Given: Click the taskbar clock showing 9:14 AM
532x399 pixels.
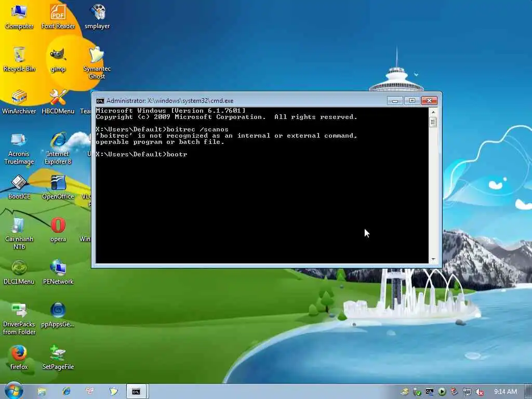Looking at the screenshot, I should 505,392.
